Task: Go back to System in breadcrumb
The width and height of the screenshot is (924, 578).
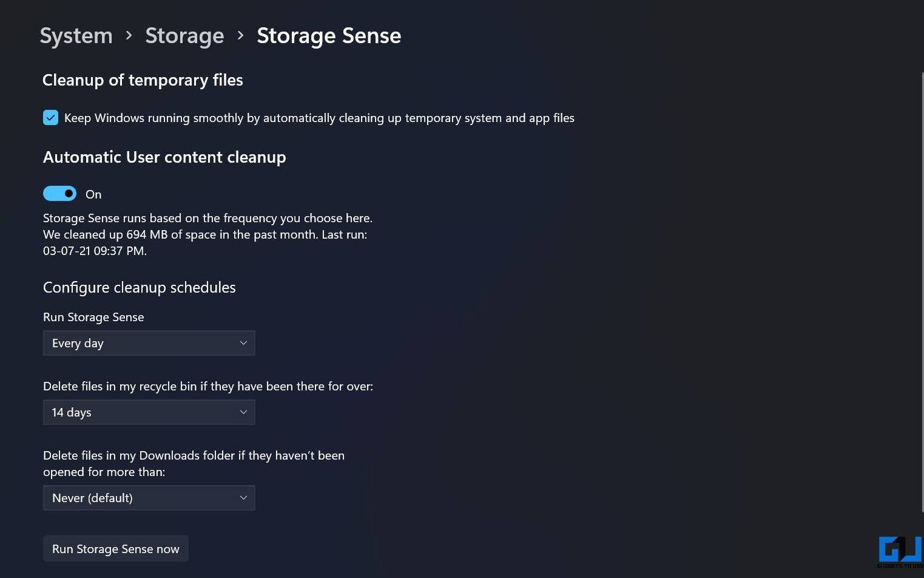Action: click(x=76, y=36)
